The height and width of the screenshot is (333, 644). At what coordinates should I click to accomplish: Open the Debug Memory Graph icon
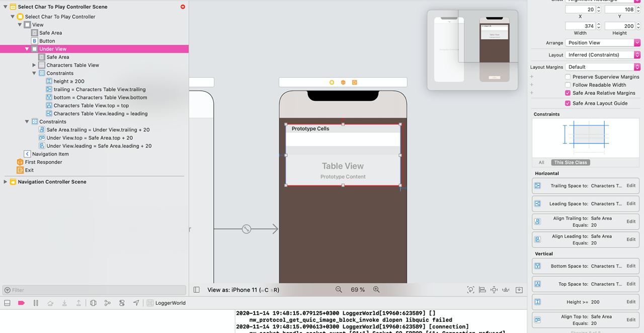coord(107,303)
